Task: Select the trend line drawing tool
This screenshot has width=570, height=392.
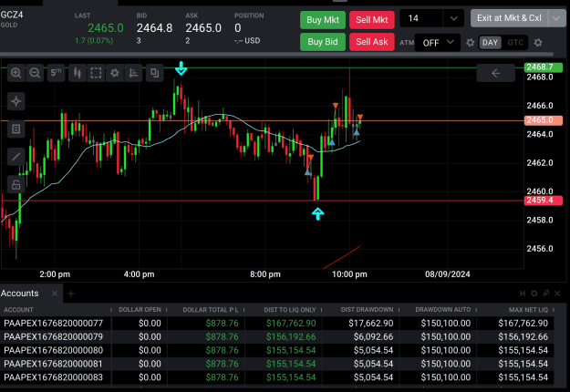Action: pyautogui.click(x=16, y=157)
